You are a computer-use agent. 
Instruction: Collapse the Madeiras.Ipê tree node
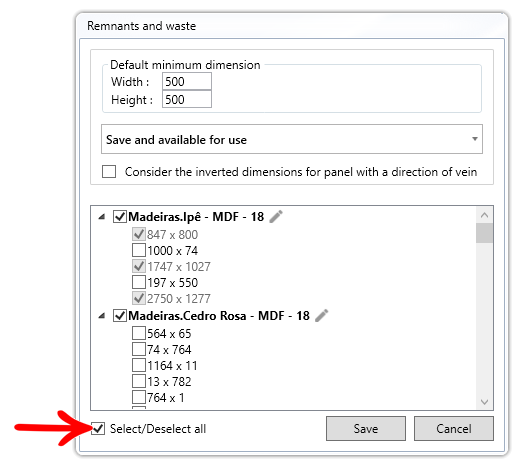pyautogui.click(x=102, y=217)
